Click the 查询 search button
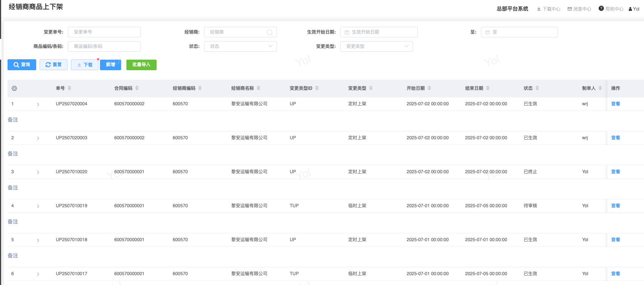 tap(22, 65)
